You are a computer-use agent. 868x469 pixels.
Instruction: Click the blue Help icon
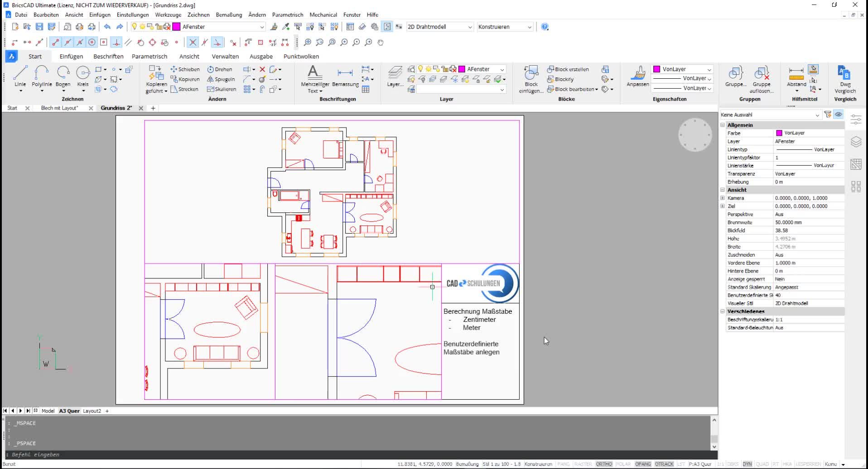point(545,27)
